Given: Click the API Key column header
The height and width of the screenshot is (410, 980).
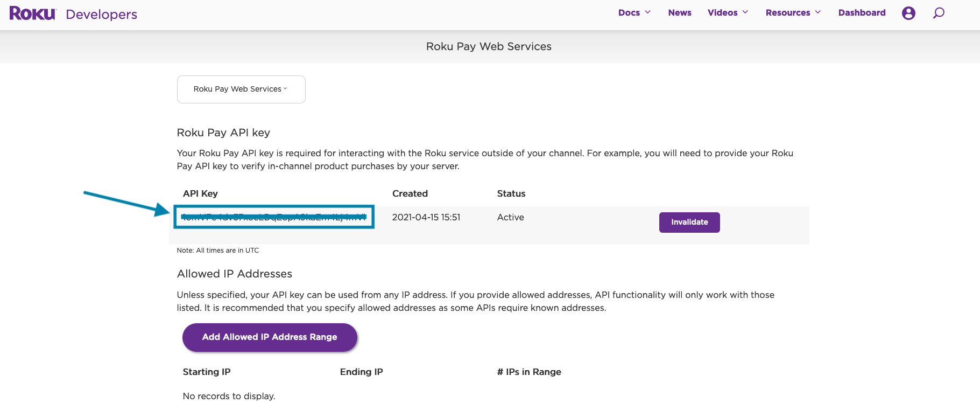Looking at the screenshot, I should [x=200, y=193].
